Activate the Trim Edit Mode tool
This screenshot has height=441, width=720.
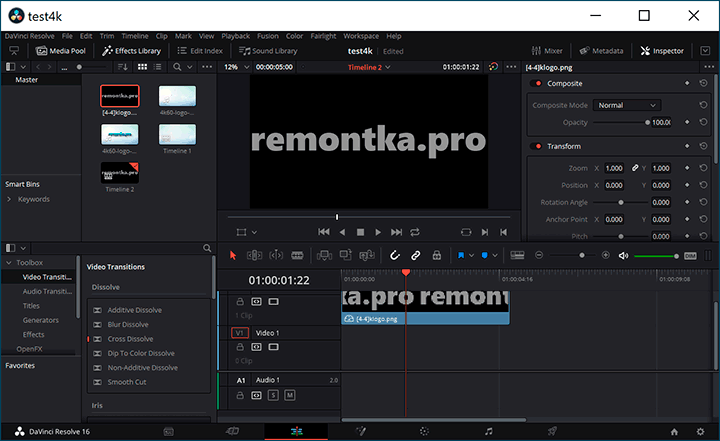pos(254,255)
